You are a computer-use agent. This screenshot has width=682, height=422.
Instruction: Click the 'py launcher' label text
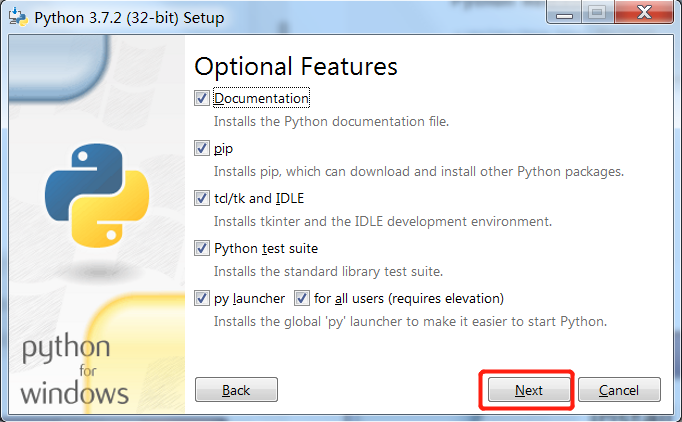(249, 299)
